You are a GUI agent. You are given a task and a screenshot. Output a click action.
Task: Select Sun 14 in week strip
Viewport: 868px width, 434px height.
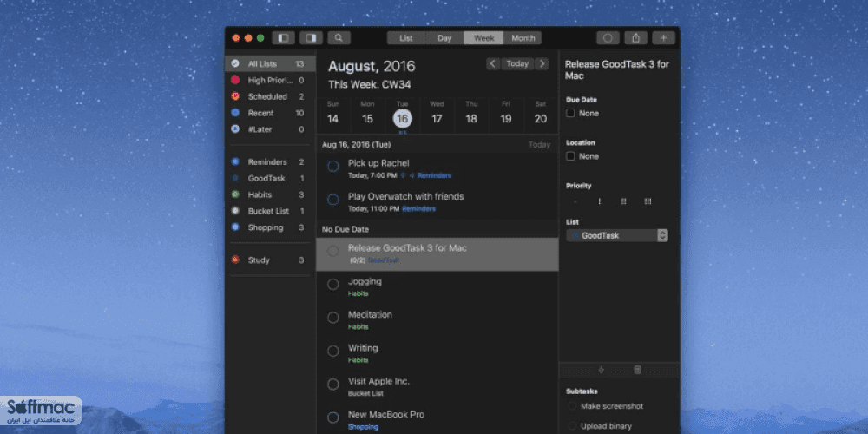pyautogui.click(x=333, y=115)
